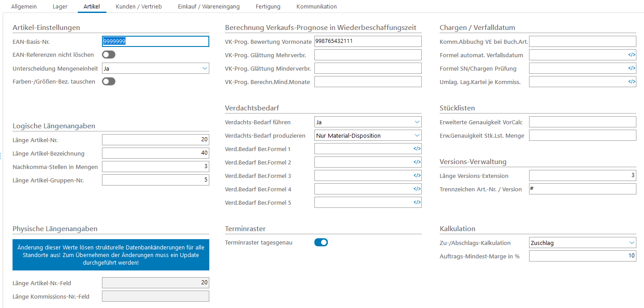Open formula editor for Verd.Bedarf Ber.Formel 2
The height and width of the screenshot is (308, 644).
[416, 162]
